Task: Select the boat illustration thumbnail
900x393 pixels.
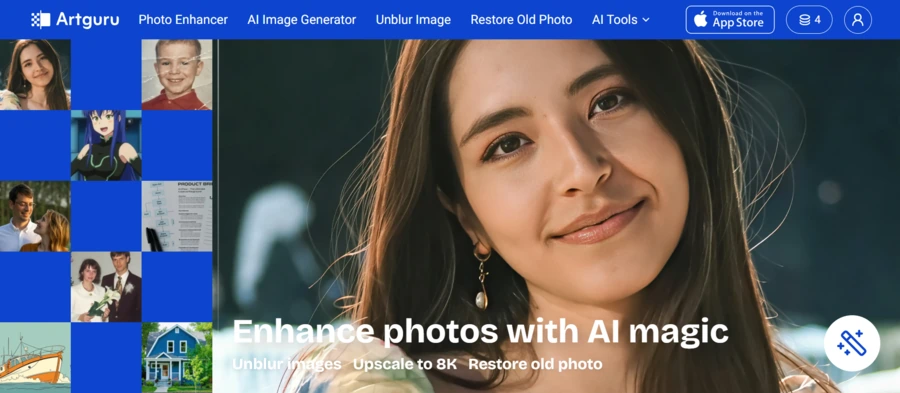Action: click(x=35, y=357)
